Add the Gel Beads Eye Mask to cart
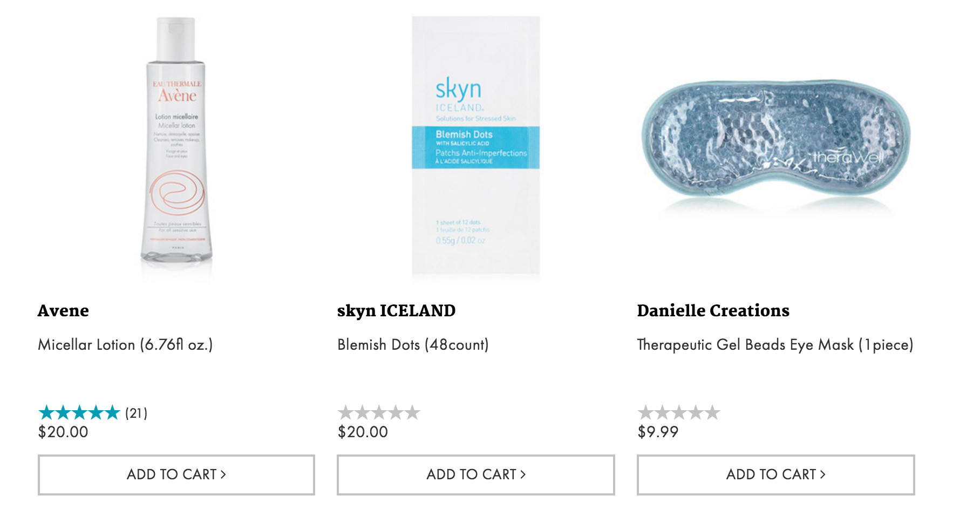This screenshot has width=980, height=516. 776,474
